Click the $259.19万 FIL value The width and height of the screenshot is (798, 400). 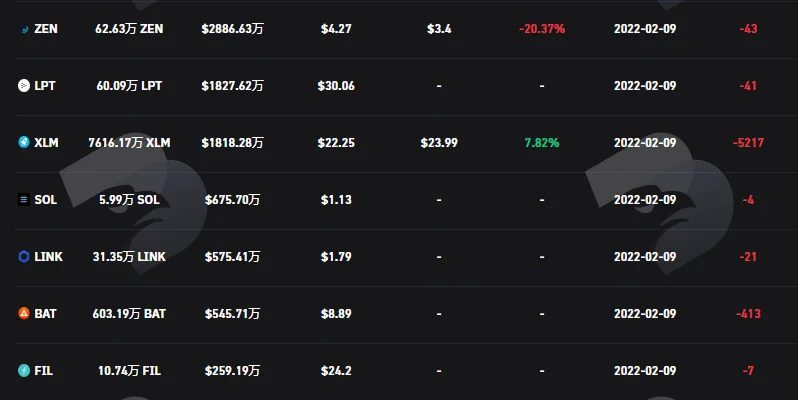coord(233,370)
